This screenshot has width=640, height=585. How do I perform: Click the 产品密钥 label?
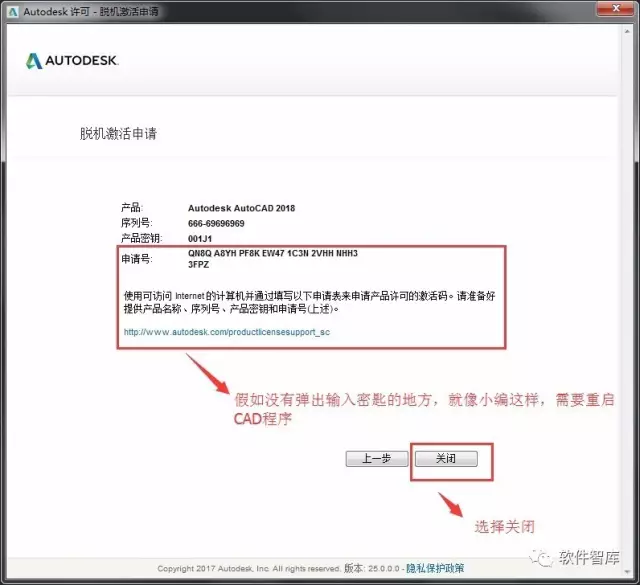pyautogui.click(x=141, y=238)
